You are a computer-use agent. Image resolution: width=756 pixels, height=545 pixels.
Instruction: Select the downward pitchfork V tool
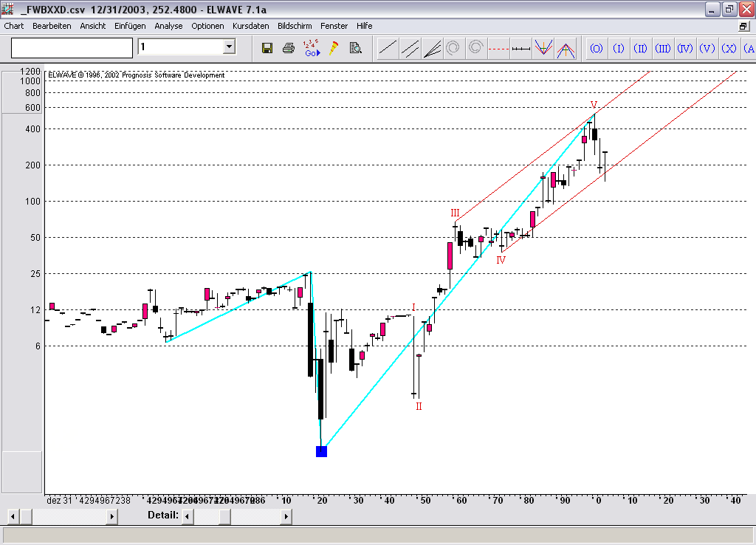tap(543, 48)
